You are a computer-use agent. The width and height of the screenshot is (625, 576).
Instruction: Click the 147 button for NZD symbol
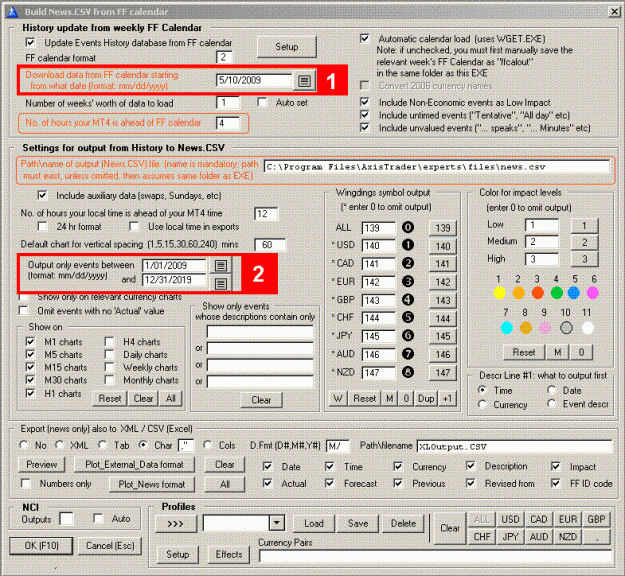click(442, 373)
